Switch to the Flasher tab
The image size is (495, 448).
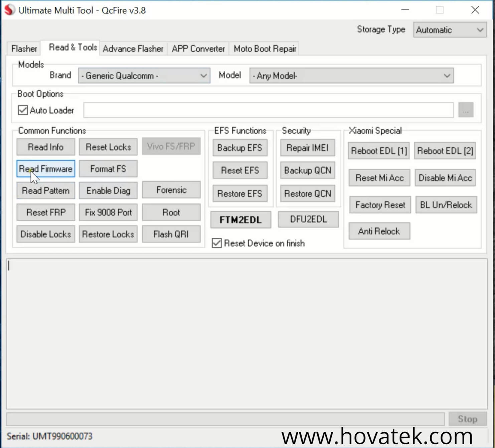[24, 49]
